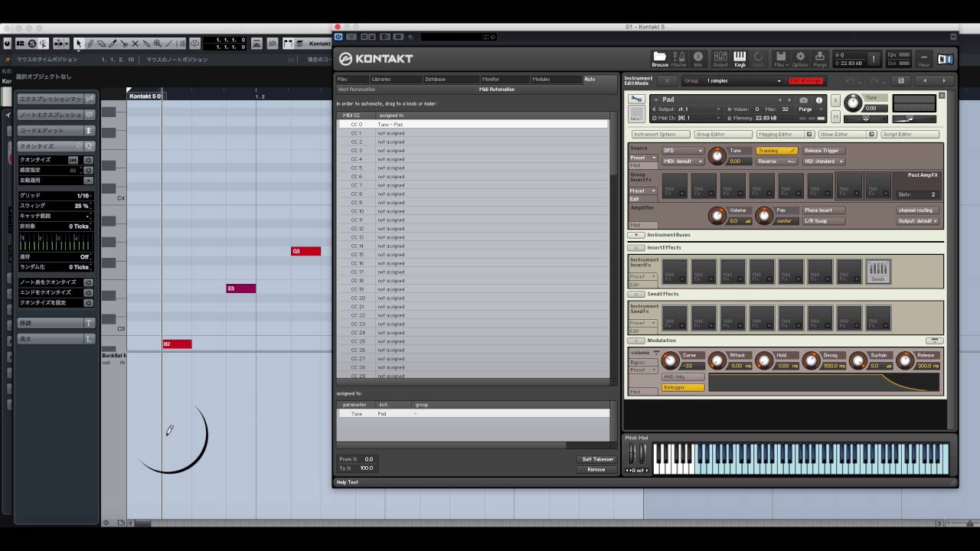Open the Purge dropdown in Pad header
The height and width of the screenshot is (551, 980).
click(811, 109)
